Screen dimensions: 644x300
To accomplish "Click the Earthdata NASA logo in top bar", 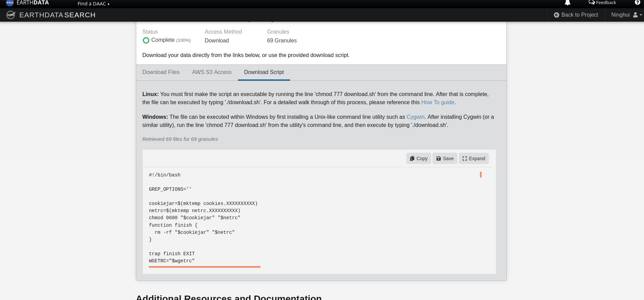I will click(x=10, y=3).
